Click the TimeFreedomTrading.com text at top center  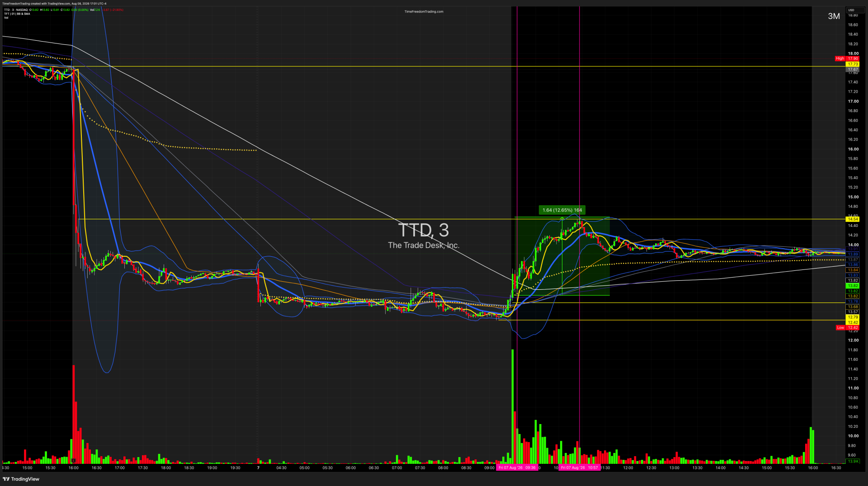(424, 12)
